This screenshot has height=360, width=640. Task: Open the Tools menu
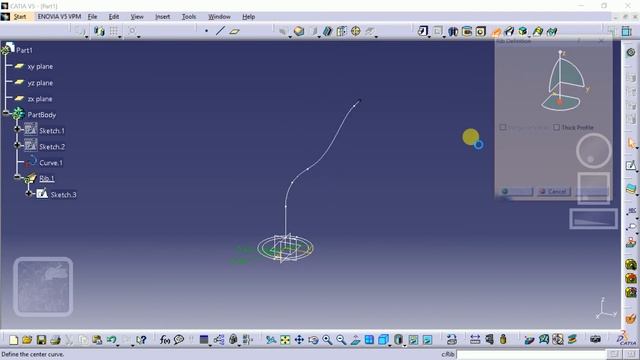[189, 17]
